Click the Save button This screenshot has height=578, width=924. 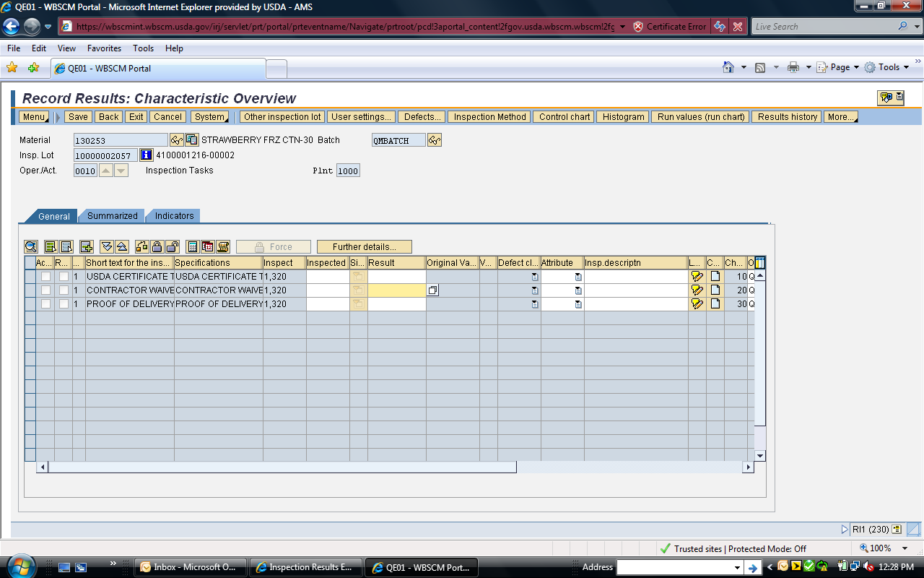coord(78,116)
